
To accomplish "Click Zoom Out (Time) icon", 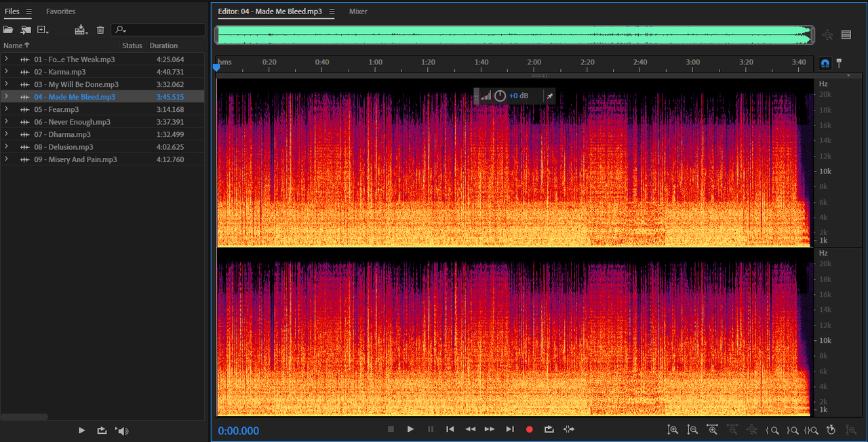I will click(732, 430).
